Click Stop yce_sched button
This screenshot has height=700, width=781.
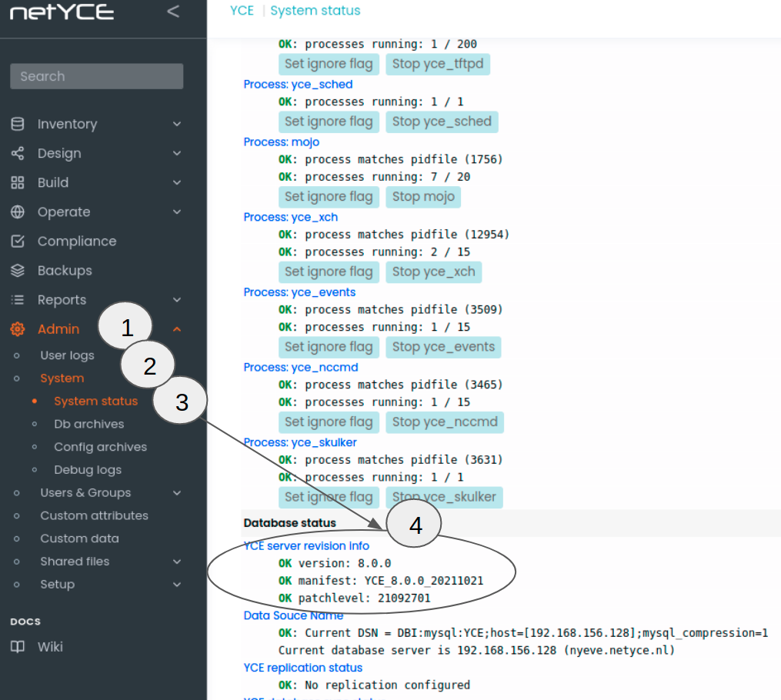click(x=442, y=122)
